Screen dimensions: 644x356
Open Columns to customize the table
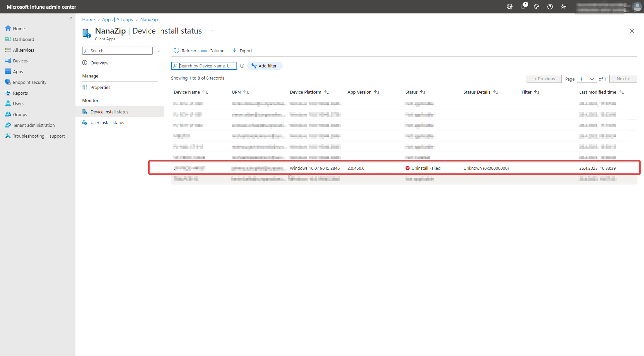[x=214, y=50]
